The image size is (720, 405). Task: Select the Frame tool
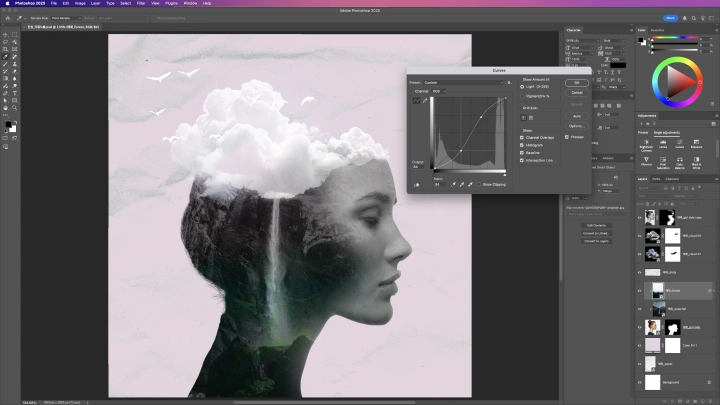tap(15, 49)
